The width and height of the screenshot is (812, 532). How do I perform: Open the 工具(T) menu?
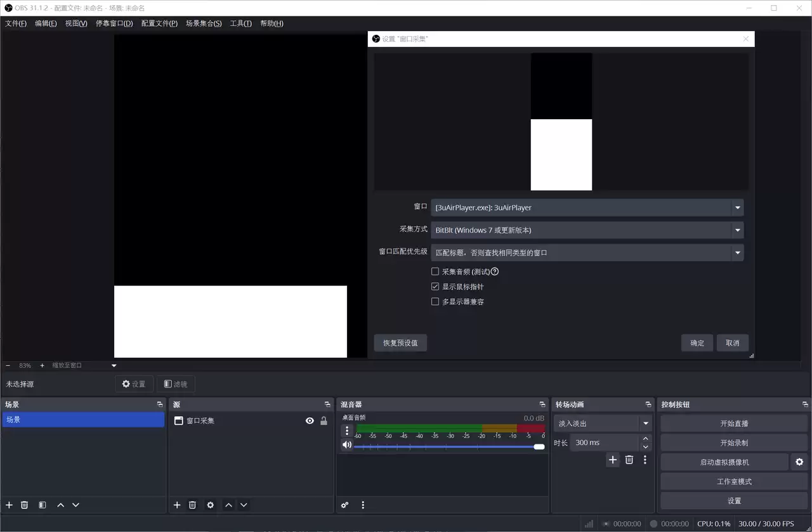pyautogui.click(x=240, y=23)
